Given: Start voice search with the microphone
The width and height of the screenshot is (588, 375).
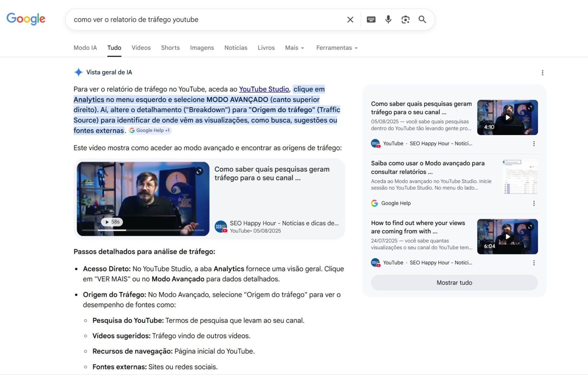Looking at the screenshot, I should [x=388, y=20].
